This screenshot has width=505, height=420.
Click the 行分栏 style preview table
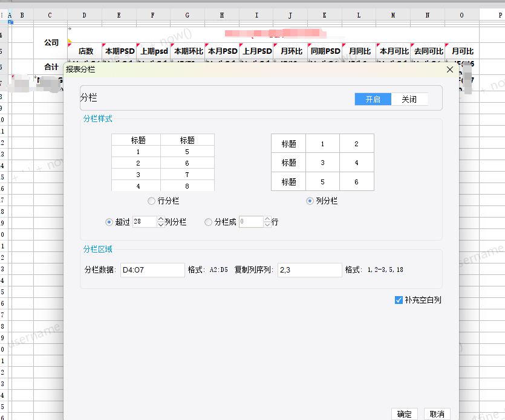pyautogui.click(x=163, y=163)
